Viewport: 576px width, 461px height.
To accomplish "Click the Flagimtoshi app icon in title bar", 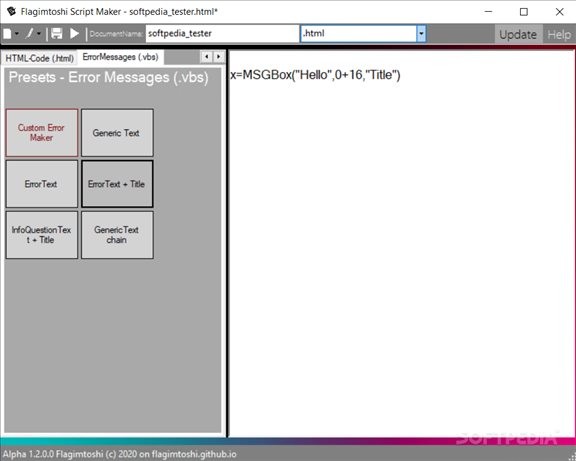I will pos(11,11).
